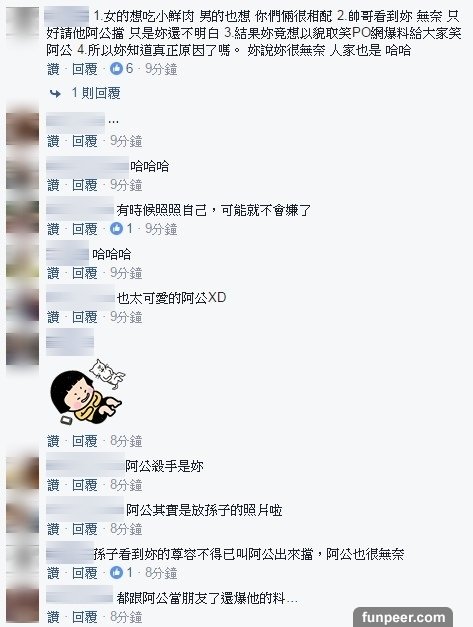Open avatar of the top commenter
Viewport: 473px width, 627px height.
[23, 22]
